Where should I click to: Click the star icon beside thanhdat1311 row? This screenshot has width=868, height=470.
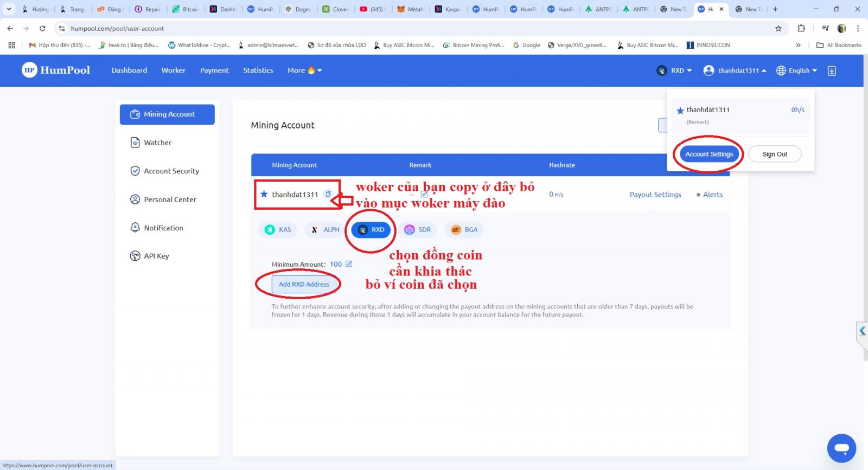click(264, 194)
